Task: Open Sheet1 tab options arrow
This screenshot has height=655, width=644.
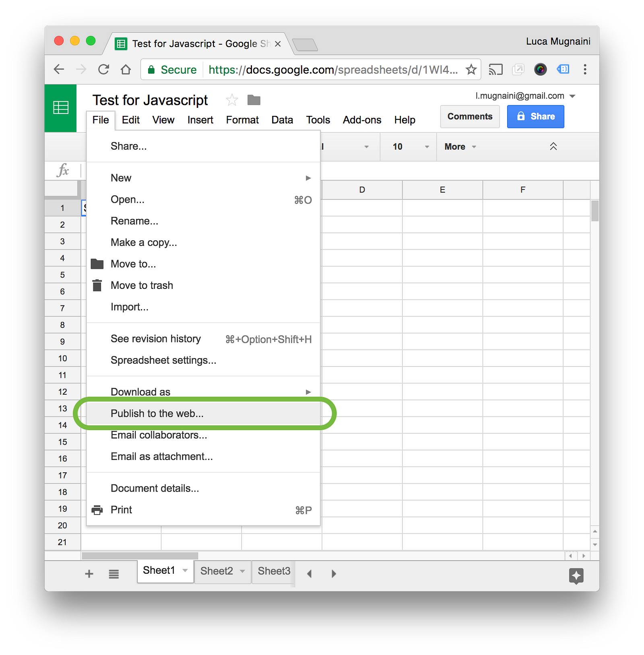Action: coord(185,571)
